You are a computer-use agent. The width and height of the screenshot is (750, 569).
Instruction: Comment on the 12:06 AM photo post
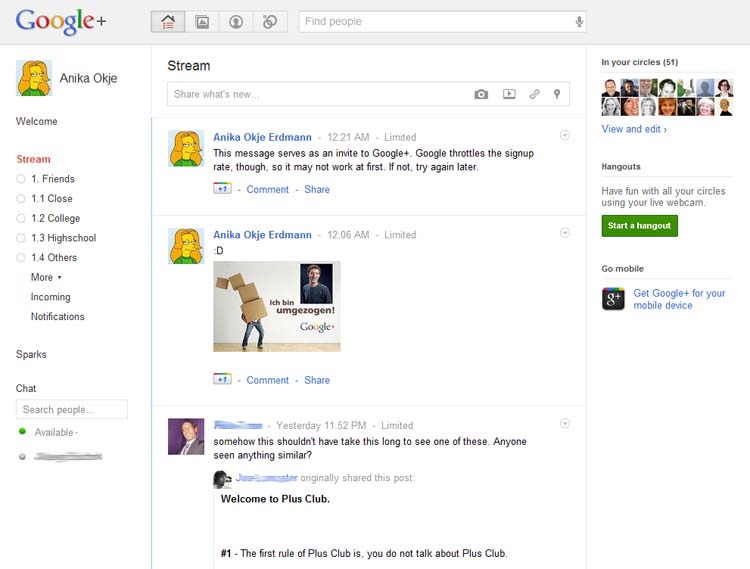tap(267, 380)
